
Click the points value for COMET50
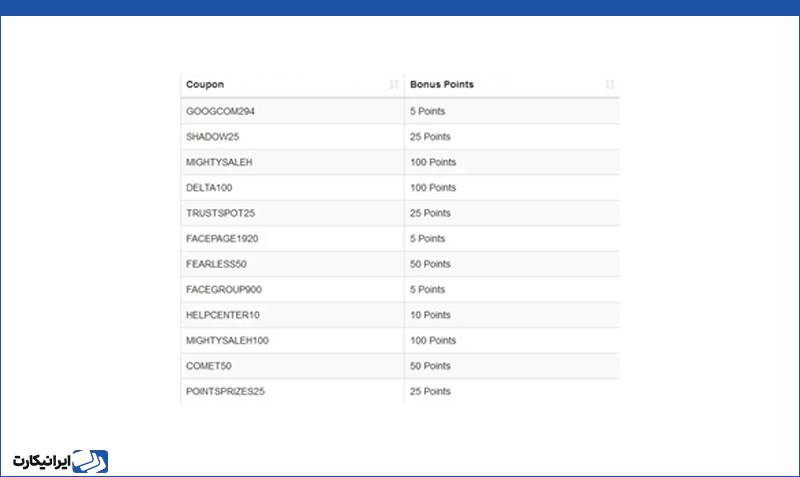pos(430,366)
